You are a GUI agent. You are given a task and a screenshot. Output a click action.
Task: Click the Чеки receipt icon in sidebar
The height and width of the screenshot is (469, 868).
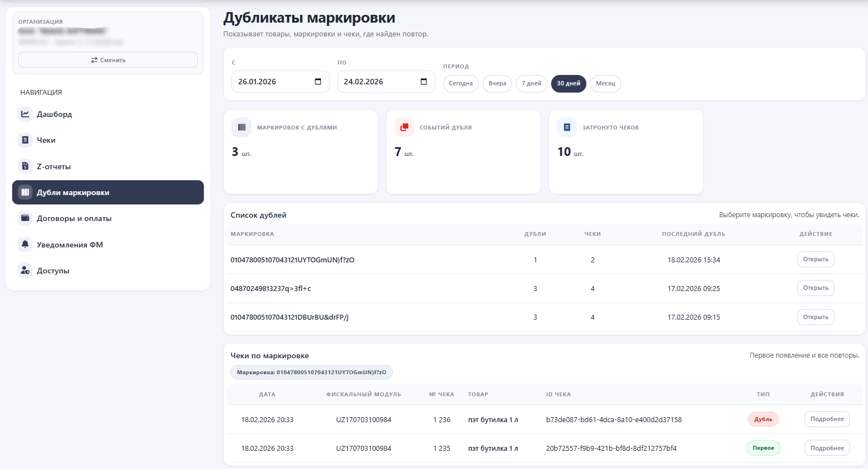[x=25, y=140]
